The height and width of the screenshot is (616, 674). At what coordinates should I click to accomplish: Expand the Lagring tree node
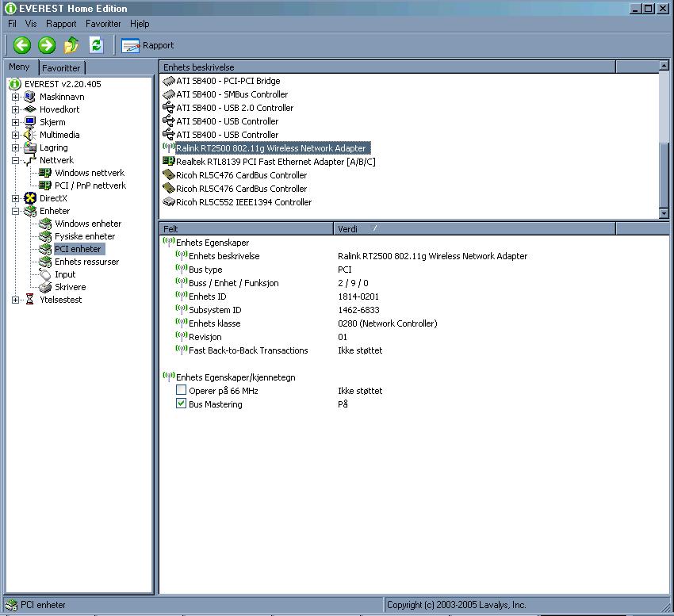point(16,148)
